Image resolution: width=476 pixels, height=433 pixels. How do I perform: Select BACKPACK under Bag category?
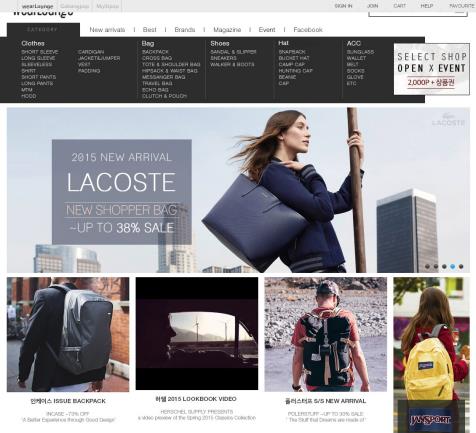coord(155,52)
